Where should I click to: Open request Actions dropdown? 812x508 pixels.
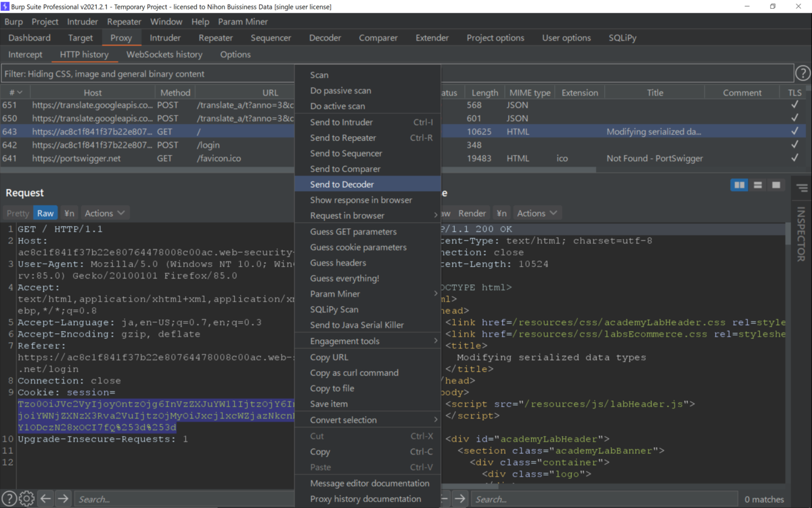(105, 213)
